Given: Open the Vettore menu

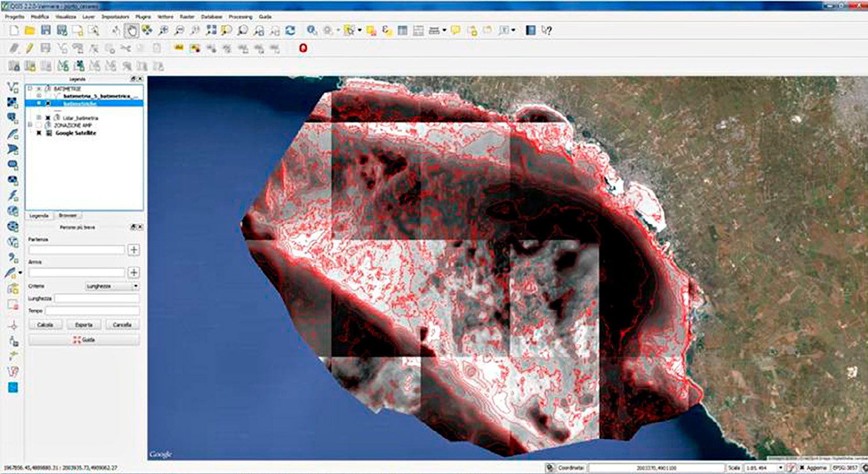Looking at the screenshot, I should (x=165, y=17).
